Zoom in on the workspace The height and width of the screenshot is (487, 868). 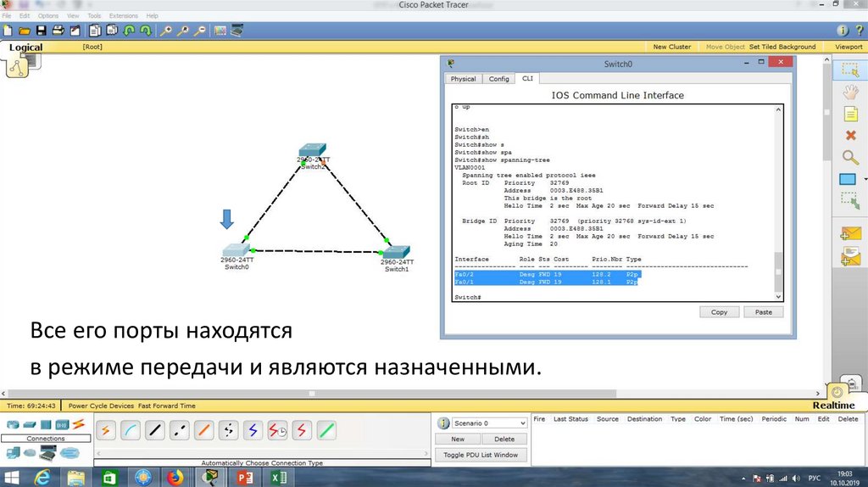[x=165, y=31]
